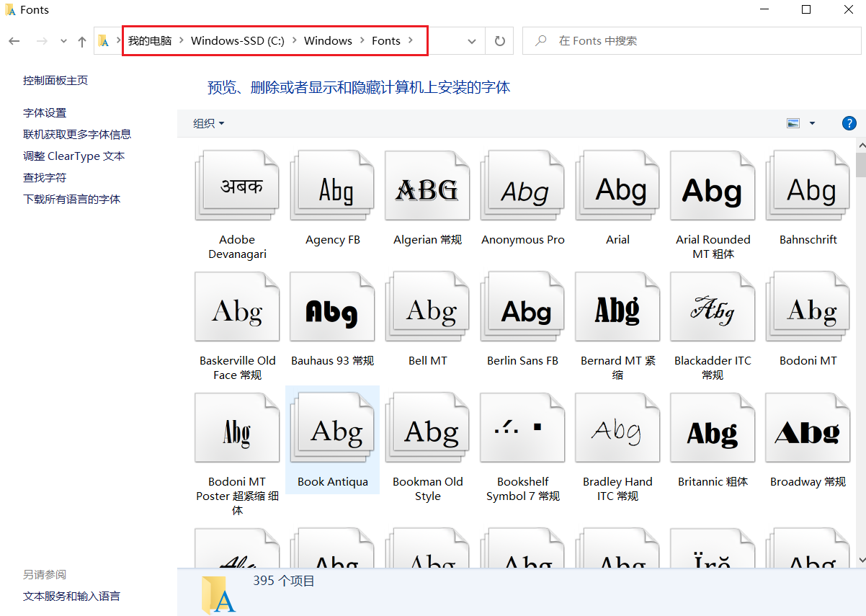Open 查找字符 link
This screenshot has width=866, height=616.
(x=45, y=178)
